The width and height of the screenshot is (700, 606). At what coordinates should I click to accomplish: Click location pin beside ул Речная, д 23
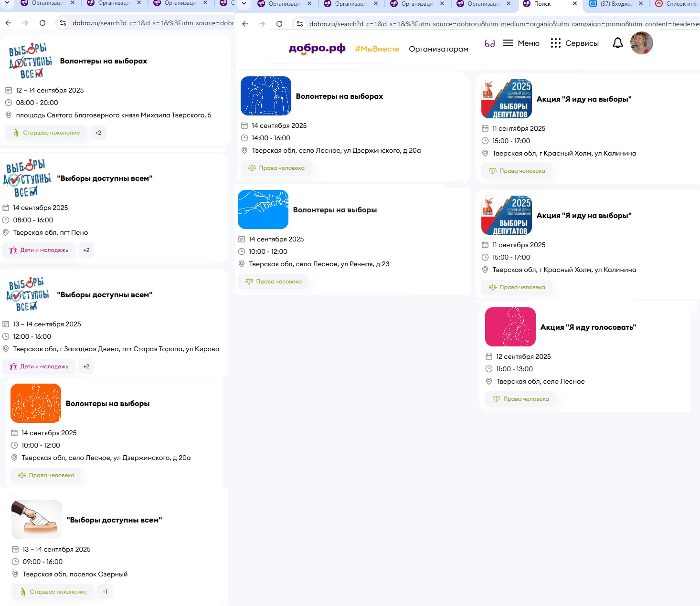pyautogui.click(x=242, y=264)
